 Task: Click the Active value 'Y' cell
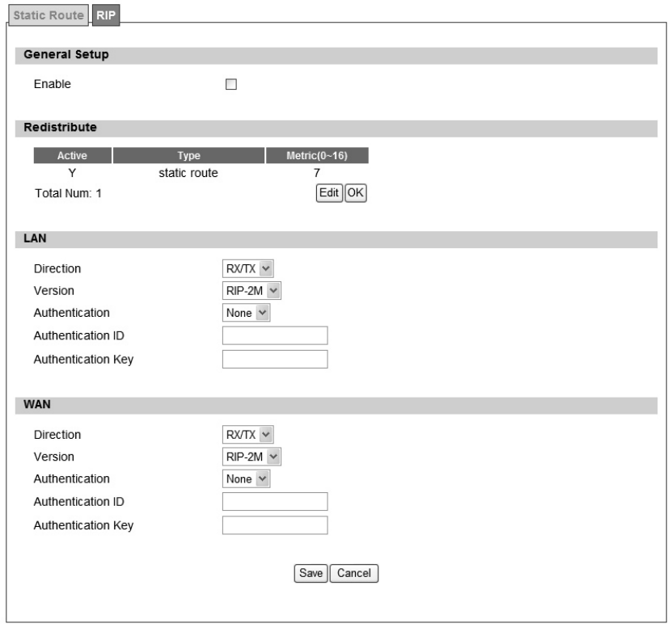click(72, 173)
